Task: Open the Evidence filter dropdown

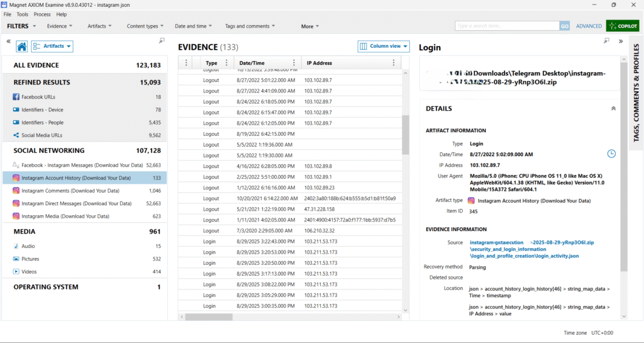Action: click(60, 26)
